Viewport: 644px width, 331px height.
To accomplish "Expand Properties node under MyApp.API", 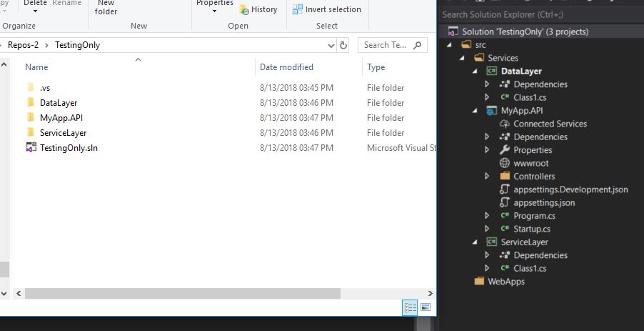I will tap(487, 150).
